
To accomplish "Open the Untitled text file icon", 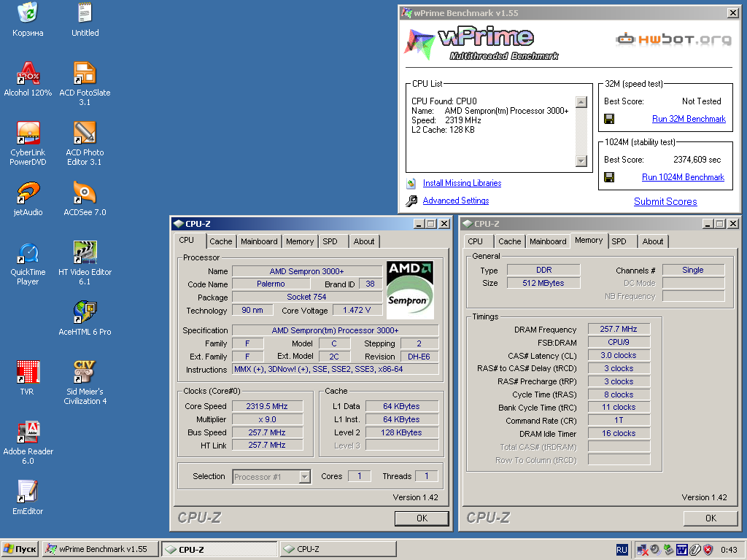I will pos(85,13).
